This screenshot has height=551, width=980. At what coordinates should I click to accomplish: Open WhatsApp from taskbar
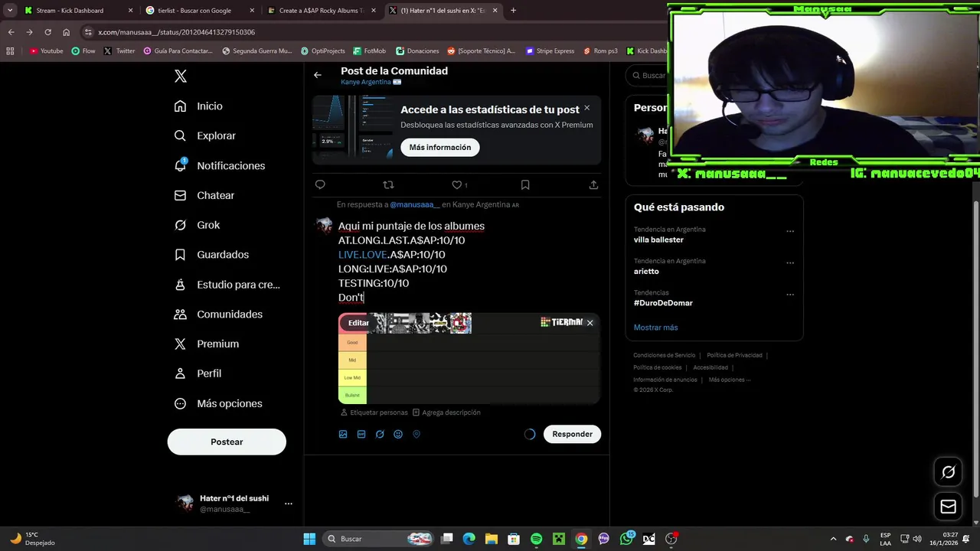point(626,539)
